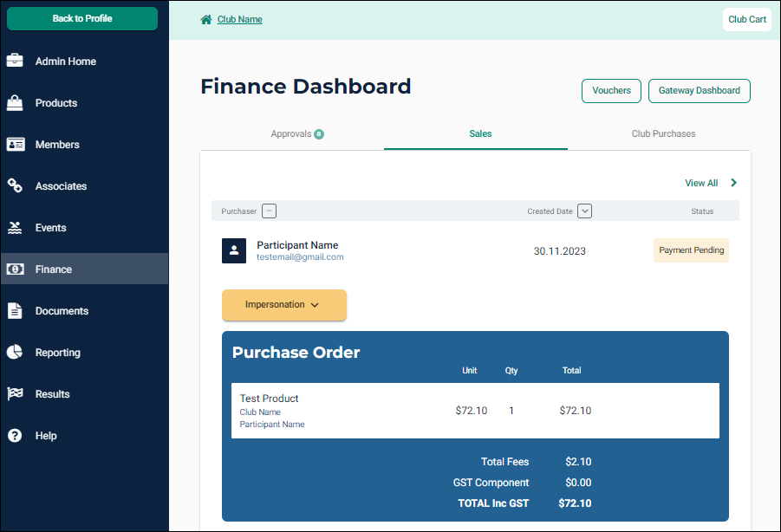The width and height of the screenshot is (781, 532).
Task: Click the Payment Pending status badge
Action: (692, 250)
